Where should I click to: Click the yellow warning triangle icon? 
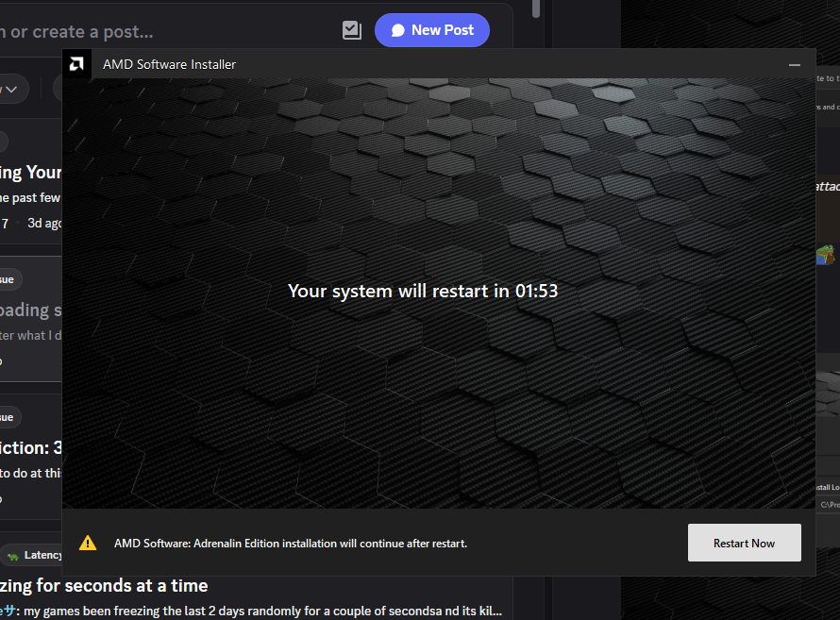click(88, 543)
